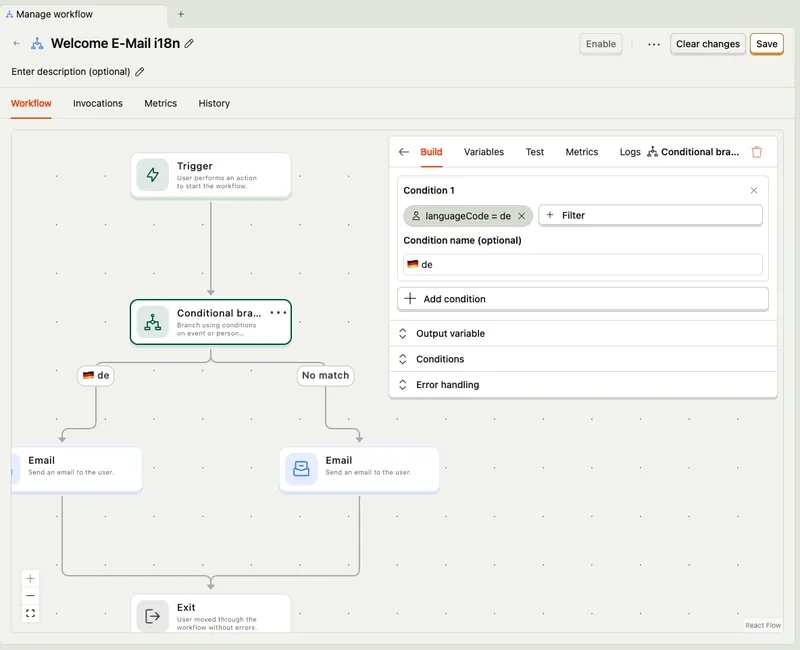800x650 pixels.
Task: Click the delete trash icon in the Build panel
Action: tap(757, 151)
